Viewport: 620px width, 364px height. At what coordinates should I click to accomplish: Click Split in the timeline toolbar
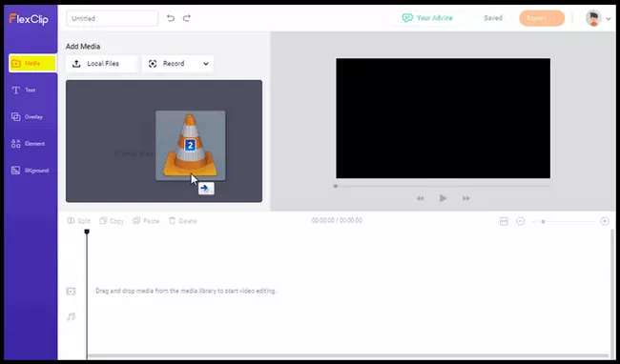click(78, 221)
